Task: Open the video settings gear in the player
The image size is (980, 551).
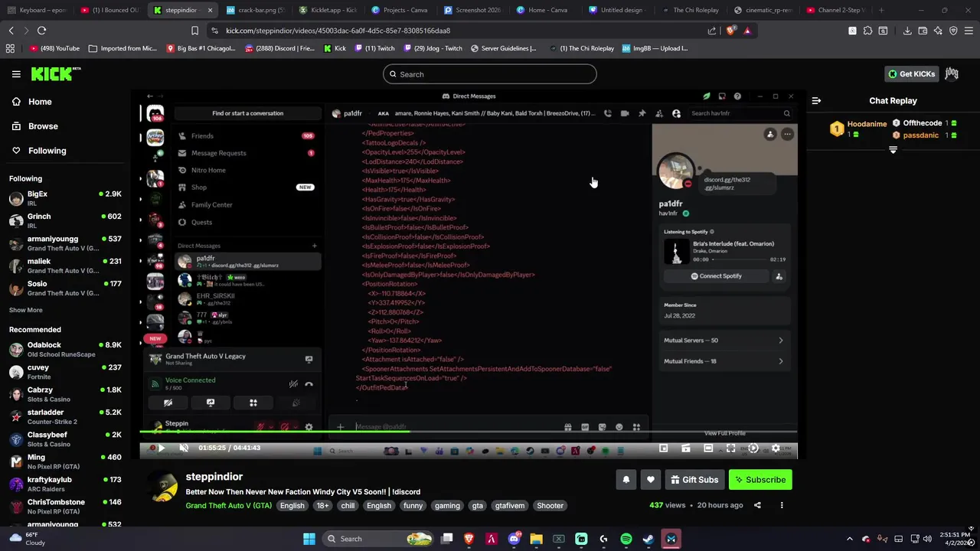Action: pos(776,448)
